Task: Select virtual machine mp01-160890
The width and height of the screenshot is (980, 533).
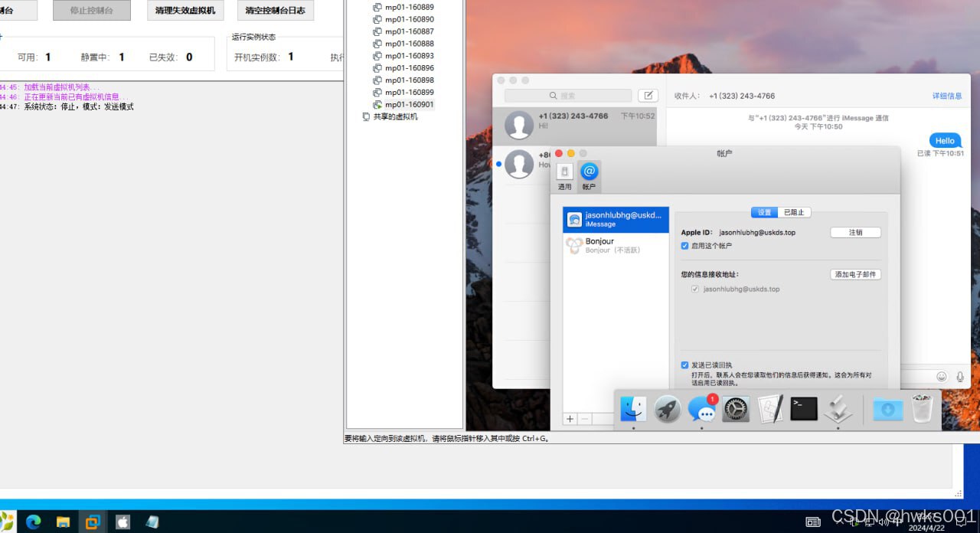Action: 409,19
